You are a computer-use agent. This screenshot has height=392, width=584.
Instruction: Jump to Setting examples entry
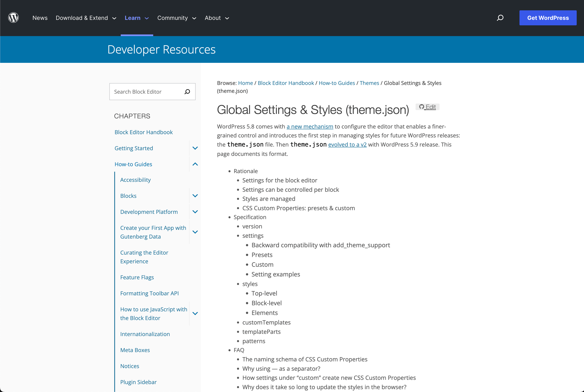pos(276,274)
